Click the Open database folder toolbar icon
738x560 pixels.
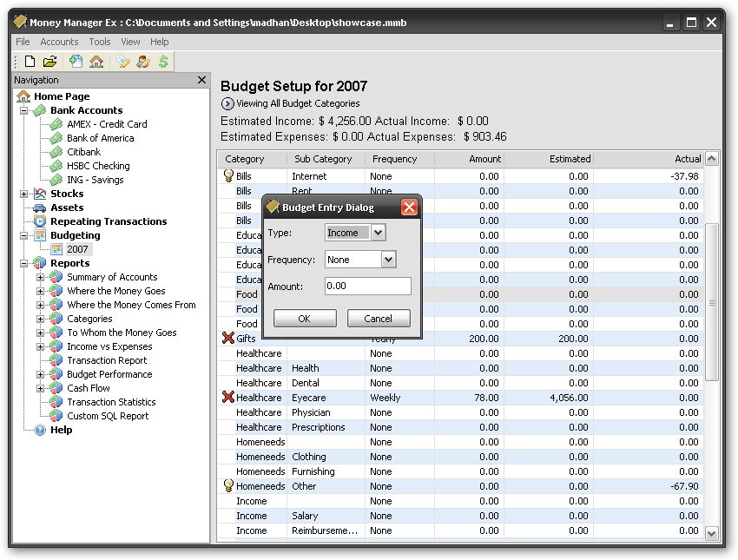(50, 61)
